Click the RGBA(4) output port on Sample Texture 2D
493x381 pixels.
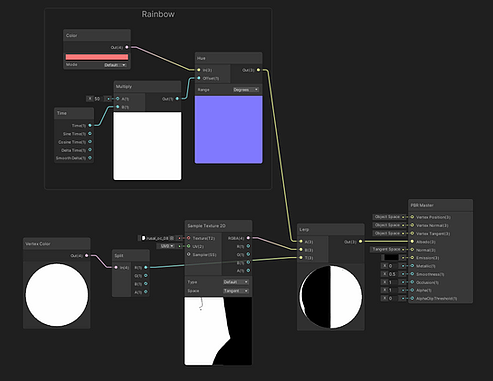248,238
